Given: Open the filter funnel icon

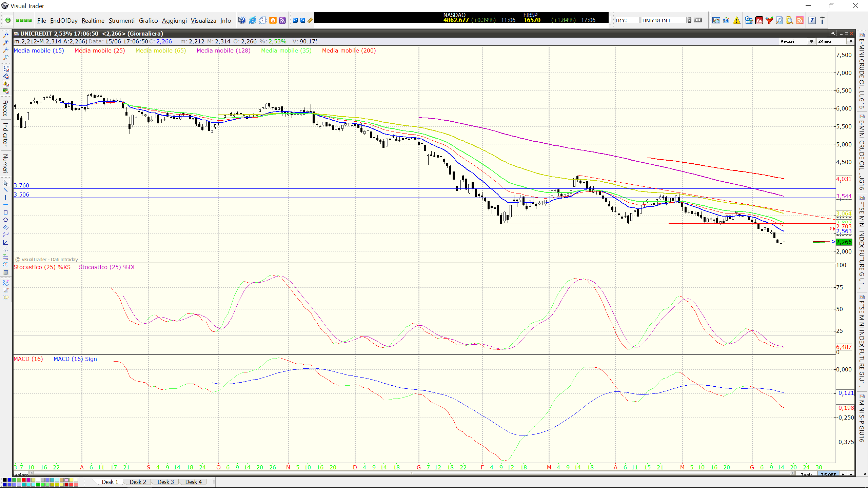Looking at the screenshot, I should (x=769, y=20).
